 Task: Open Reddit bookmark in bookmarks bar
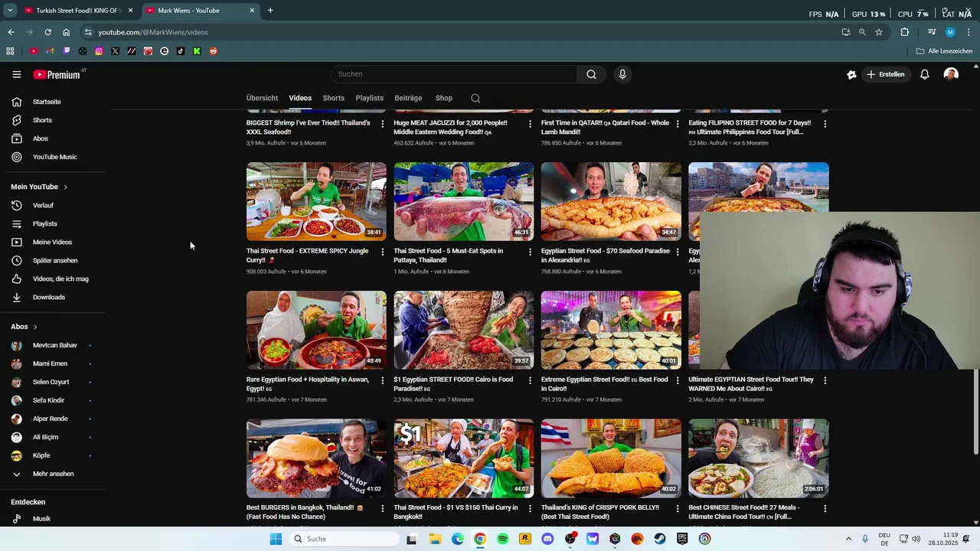(213, 51)
